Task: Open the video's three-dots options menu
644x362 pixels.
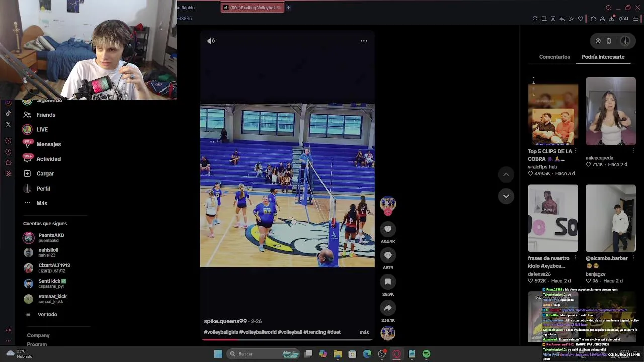Action: [x=364, y=41]
